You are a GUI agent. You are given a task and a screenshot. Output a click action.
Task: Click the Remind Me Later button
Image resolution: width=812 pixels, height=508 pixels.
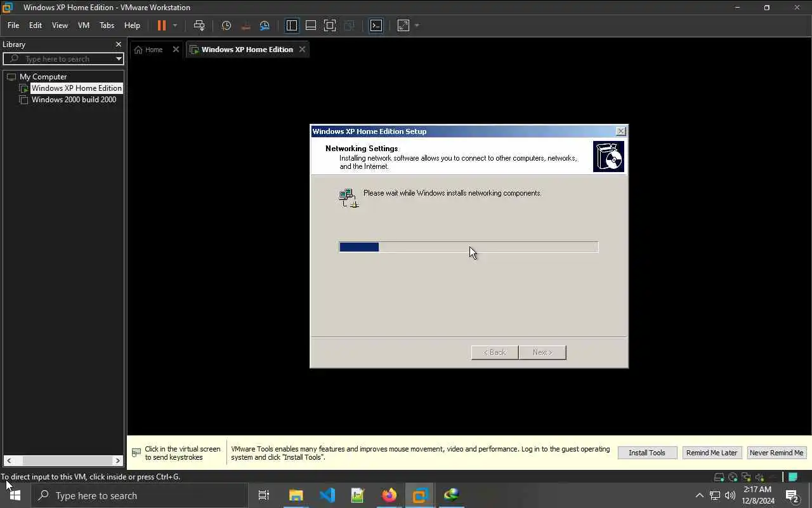pos(712,453)
